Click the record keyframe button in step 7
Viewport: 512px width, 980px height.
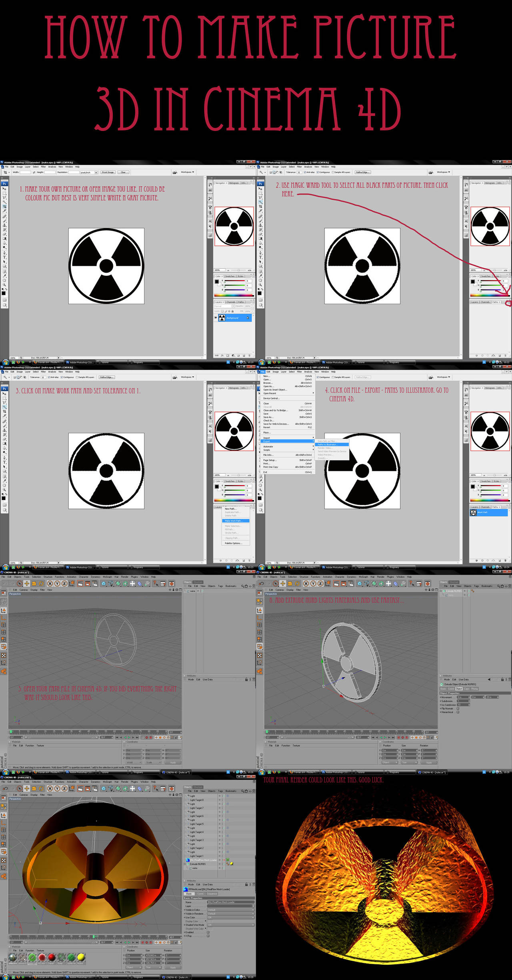(142, 942)
